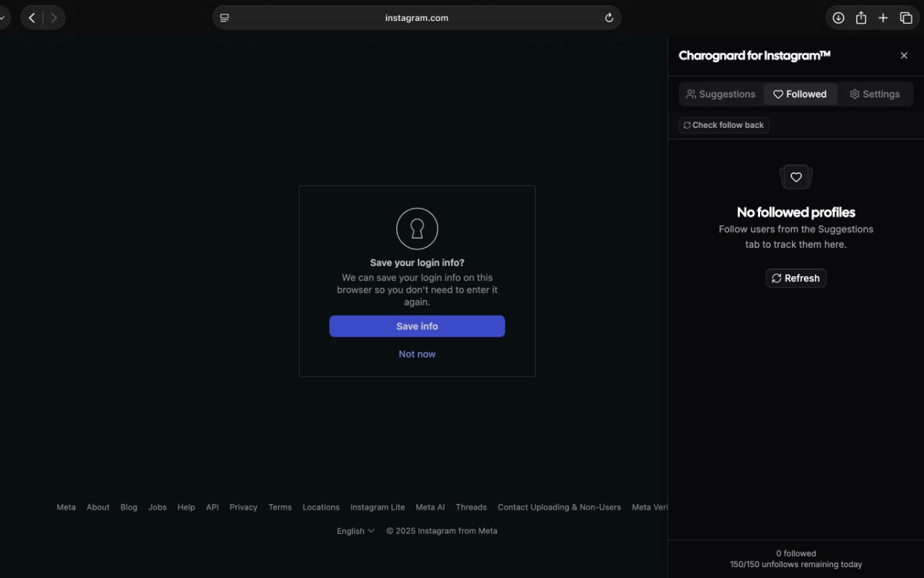Click the © 2025 Instagram from Meta text
Image resolution: width=924 pixels, height=578 pixels.
tap(442, 531)
